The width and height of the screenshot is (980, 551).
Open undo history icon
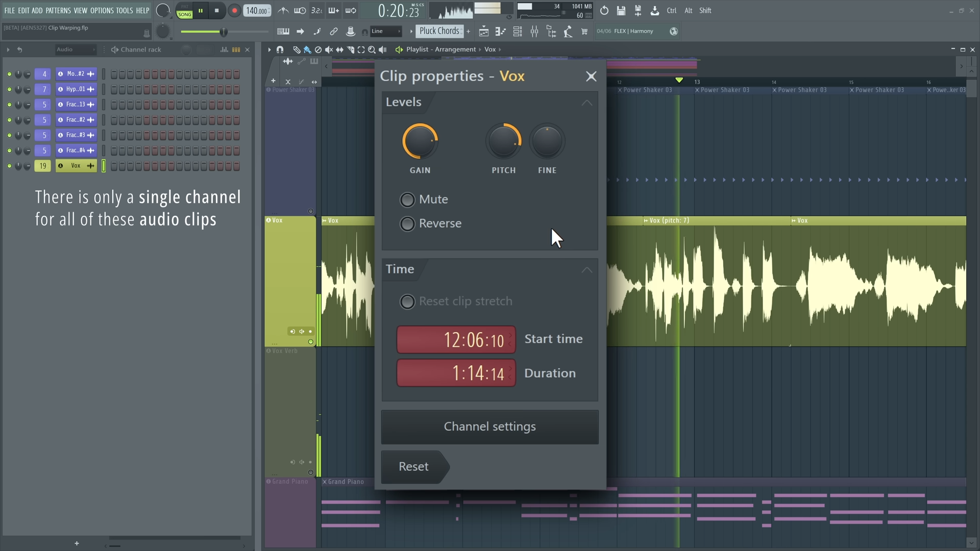604,10
